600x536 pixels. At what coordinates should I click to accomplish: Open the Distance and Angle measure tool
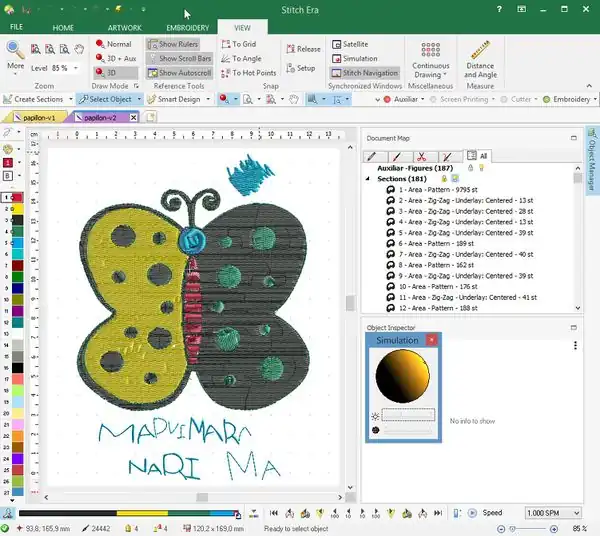coord(479,58)
